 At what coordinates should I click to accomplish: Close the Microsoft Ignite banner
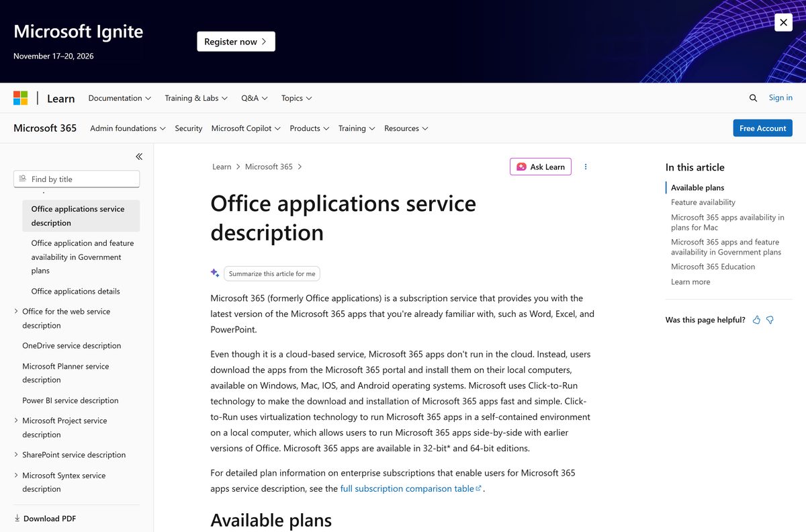783,22
